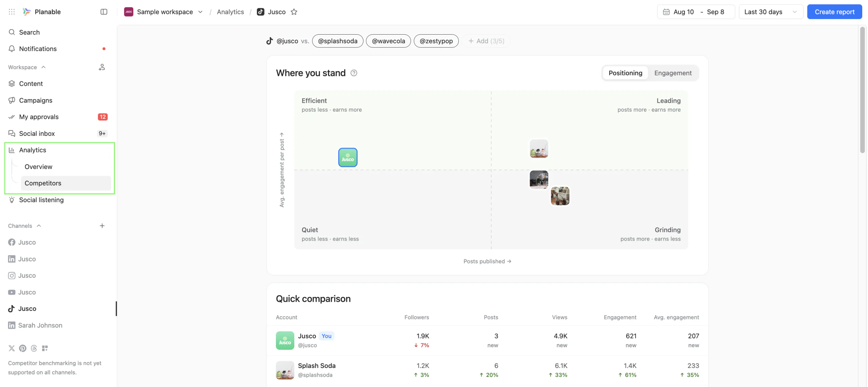Open the calendar date range icon
This screenshot has width=868, height=387.
click(666, 12)
